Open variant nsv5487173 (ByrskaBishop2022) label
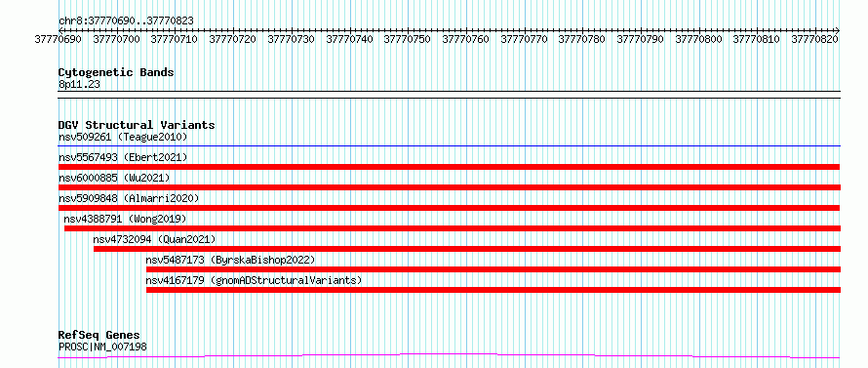Image resolution: width=868 pixels, height=368 pixels. click(x=230, y=260)
